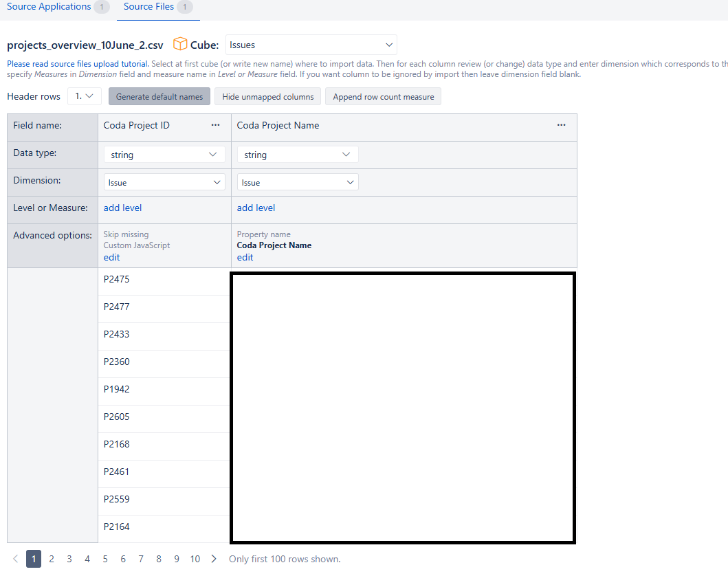
Task: Go to page 6
Action: (123, 559)
